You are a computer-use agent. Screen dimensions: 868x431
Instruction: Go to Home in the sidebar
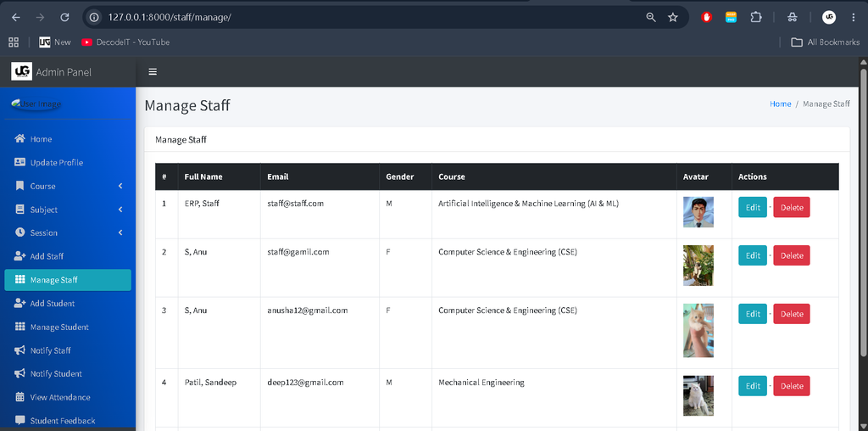click(68, 139)
